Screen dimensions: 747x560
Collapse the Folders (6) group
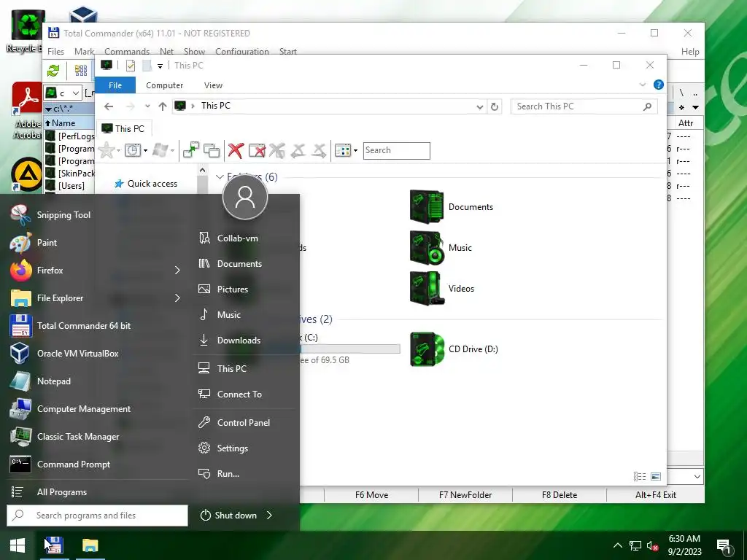[x=220, y=177]
